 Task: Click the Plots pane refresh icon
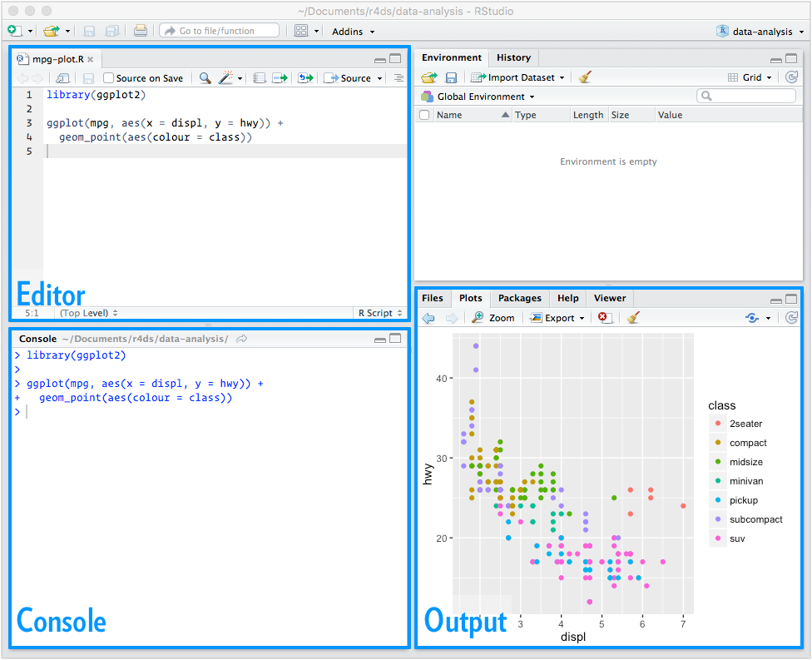pos(791,318)
